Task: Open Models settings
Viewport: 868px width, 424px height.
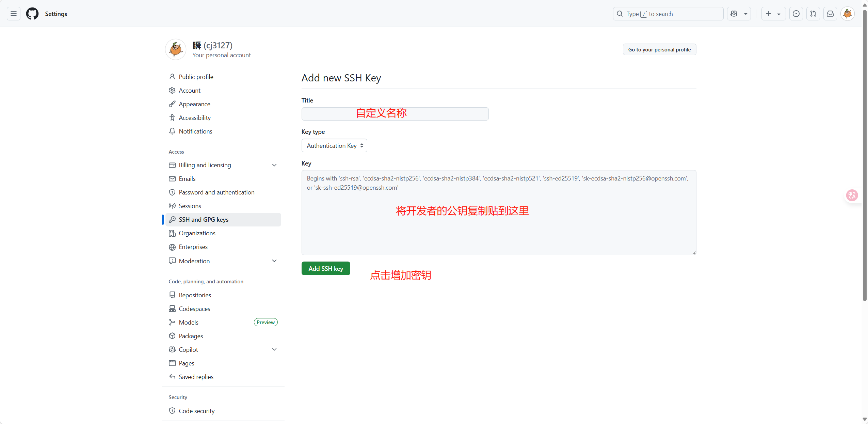Action: 223,322
